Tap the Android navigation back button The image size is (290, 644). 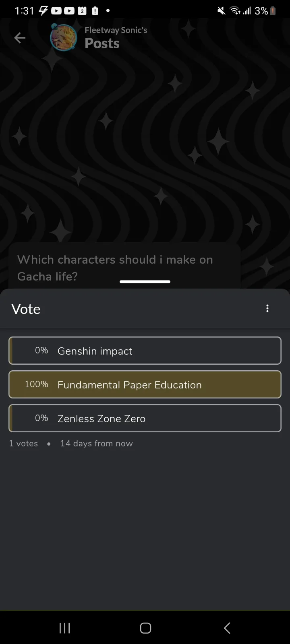pyautogui.click(x=227, y=628)
